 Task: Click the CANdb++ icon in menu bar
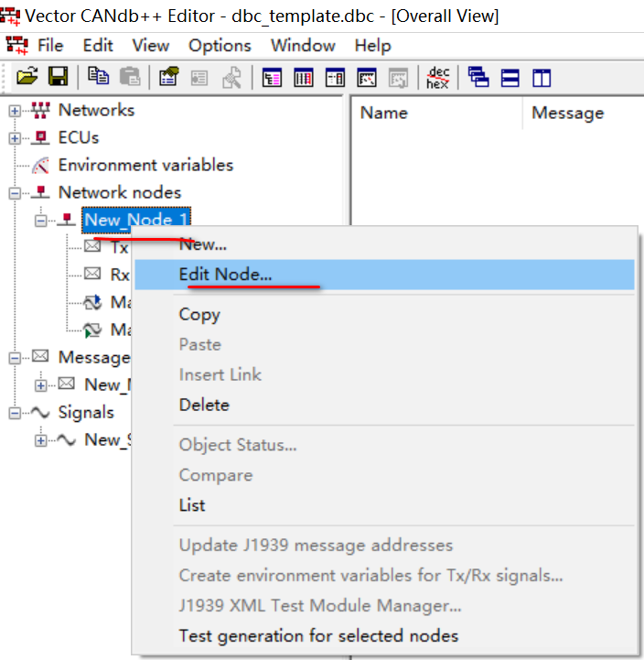point(16,45)
